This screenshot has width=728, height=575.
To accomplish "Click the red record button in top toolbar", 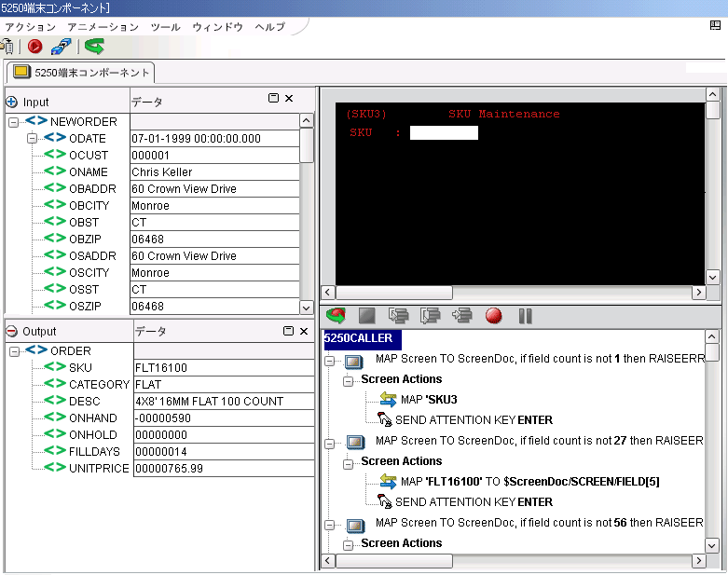I will [x=34, y=47].
